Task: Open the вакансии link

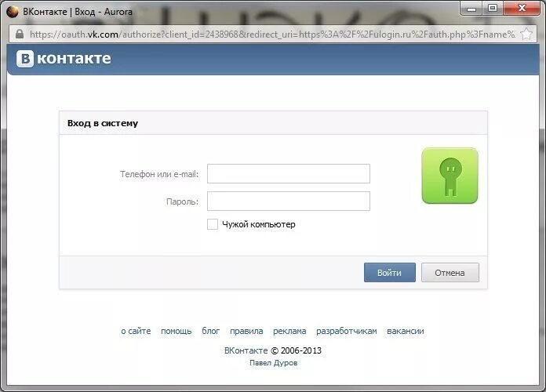Action: coord(406,331)
